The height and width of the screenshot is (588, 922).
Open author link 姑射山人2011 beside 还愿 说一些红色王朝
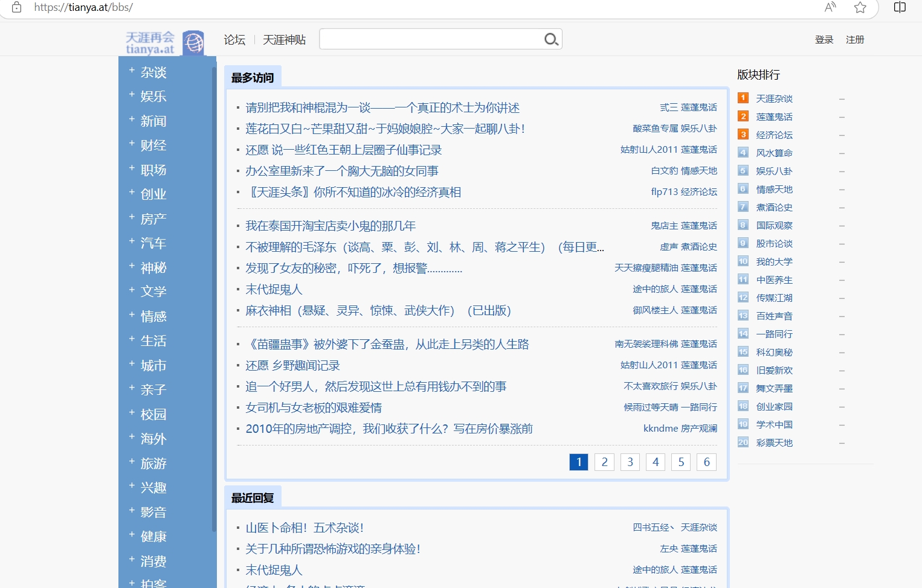tap(649, 150)
